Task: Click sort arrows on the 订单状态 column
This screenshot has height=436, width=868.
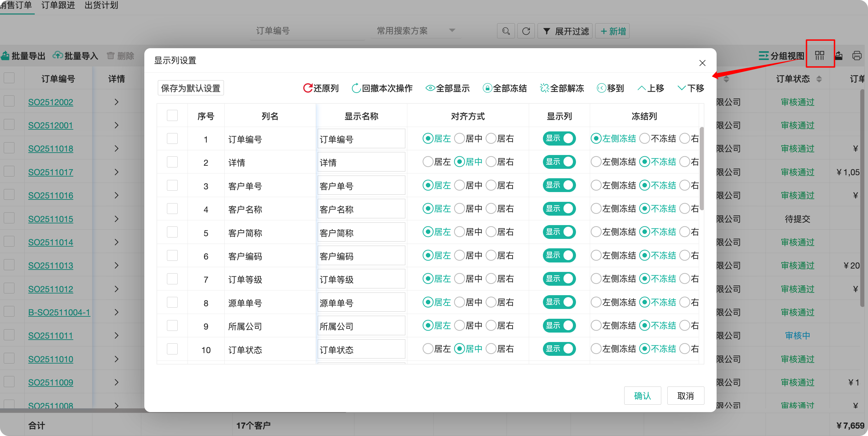Action: click(x=819, y=79)
